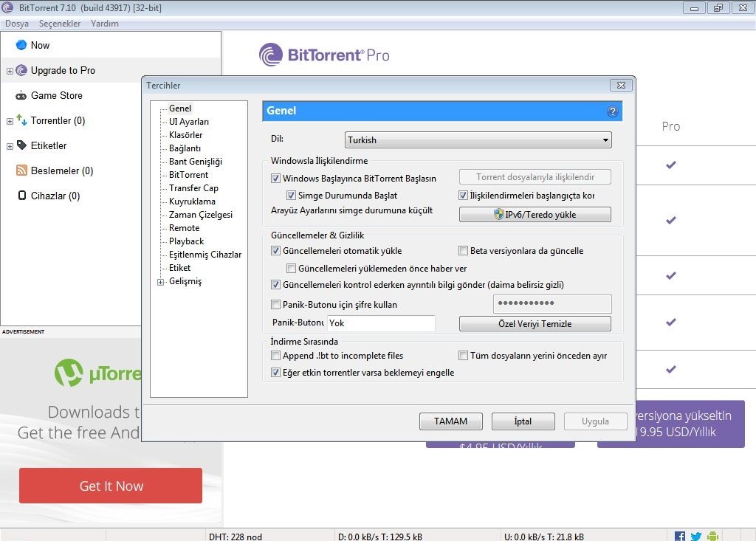The height and width of the screenshot is (541, 756).
Task: Select Genel in preferences tree
Action: click(x=180, y=108)
